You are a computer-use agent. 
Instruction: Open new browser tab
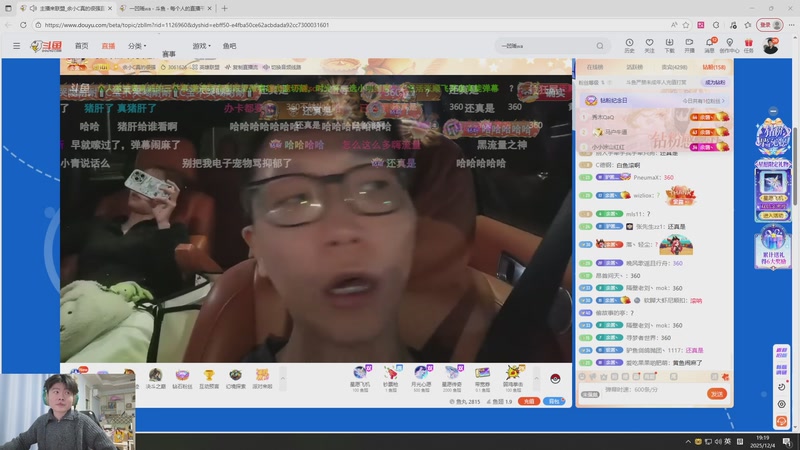point(224,8)
